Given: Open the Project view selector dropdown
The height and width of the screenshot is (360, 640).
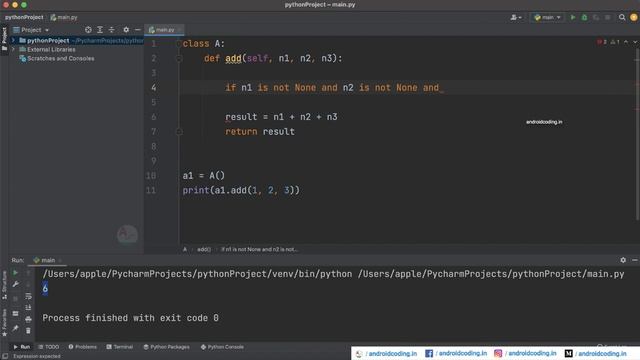Looking at the screenshot, I should [31, 30].
